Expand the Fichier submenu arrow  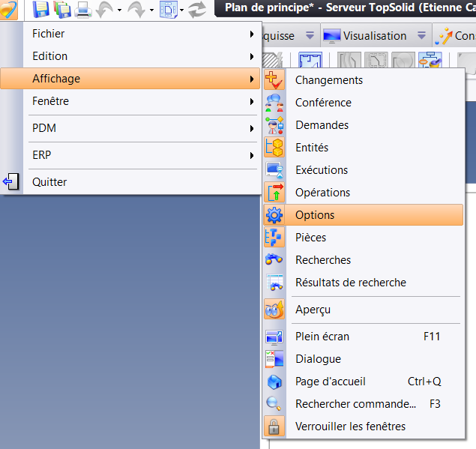tap(252, 34)
